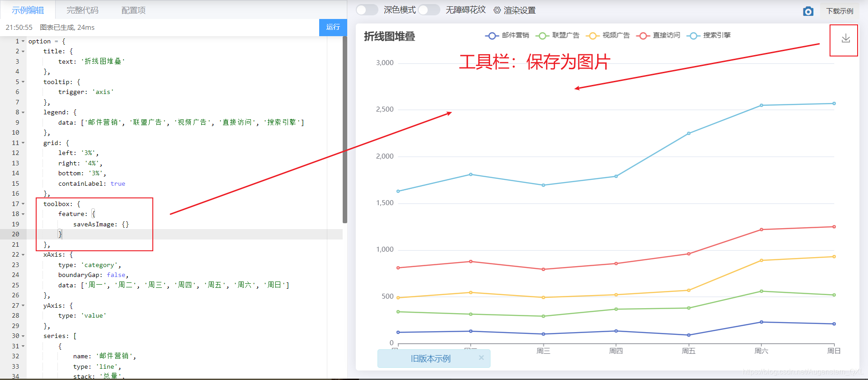868x380 pixels.
Task: Toggle accessibility pattern switch
Action: pos(429,9)
